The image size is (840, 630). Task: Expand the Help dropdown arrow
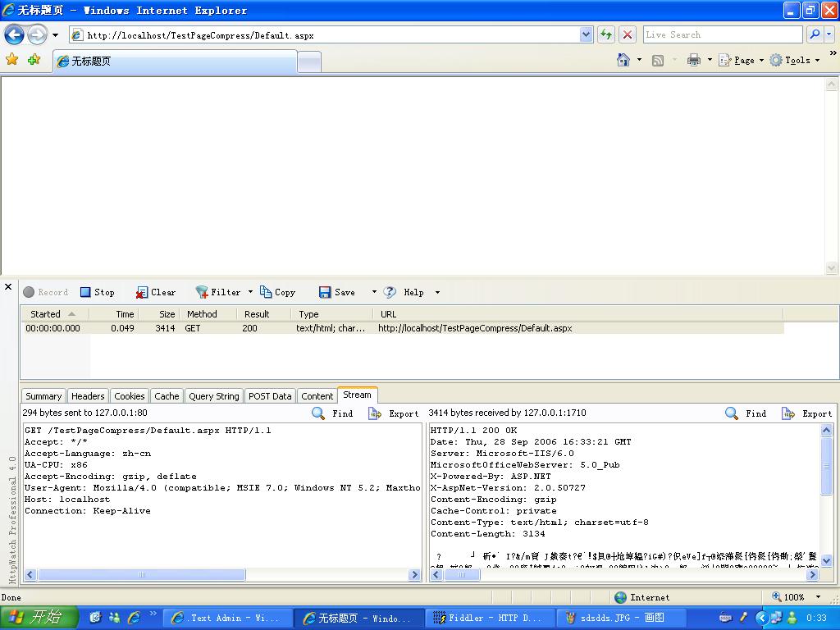click(x=437, y=292)
